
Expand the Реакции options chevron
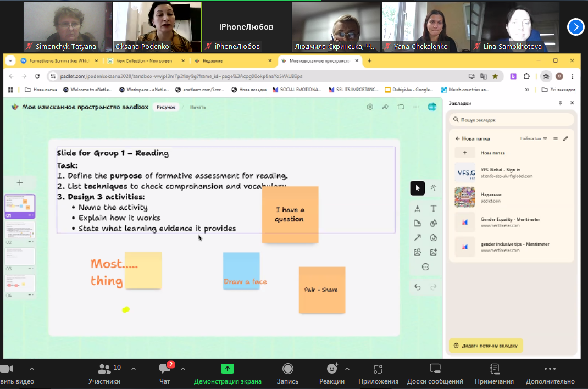click(x=347, y=369)
